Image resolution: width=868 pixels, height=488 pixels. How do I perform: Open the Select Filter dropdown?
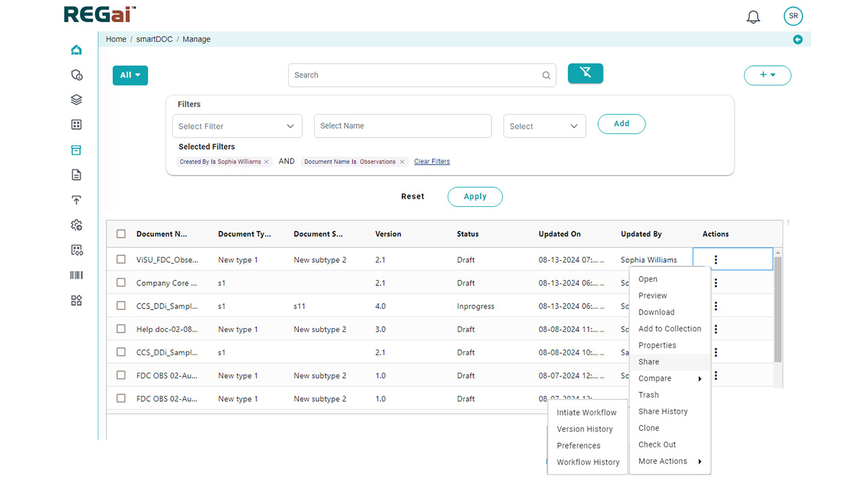(237, 126)
